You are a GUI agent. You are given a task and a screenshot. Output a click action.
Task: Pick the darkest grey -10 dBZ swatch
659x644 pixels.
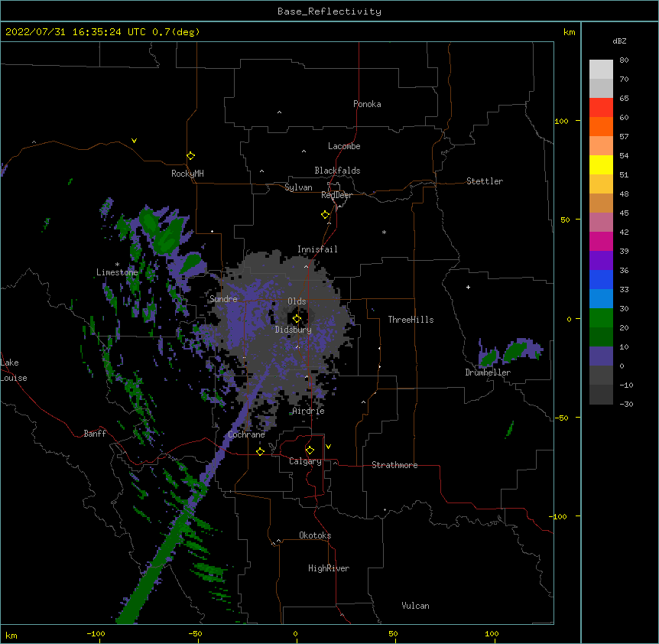[x=601, y=395]
